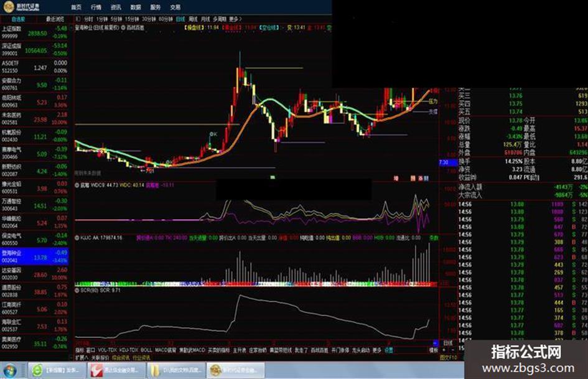Viewport: 588px width, 379px height.
Task: Select stock 002950 in watchlist
Action: pyautogui.click(x=34, y=343)
